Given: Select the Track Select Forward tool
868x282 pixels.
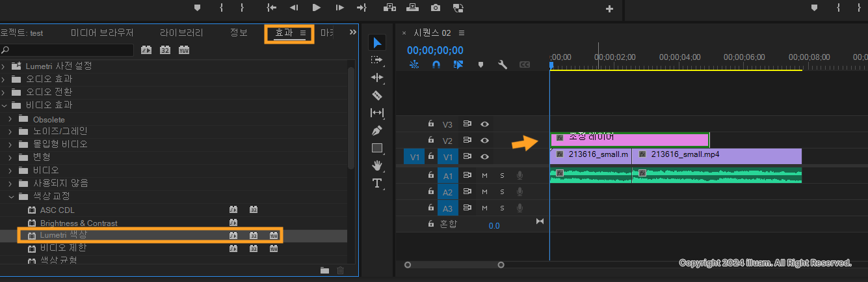Looking at the screenshot, I should click(377, 60).
